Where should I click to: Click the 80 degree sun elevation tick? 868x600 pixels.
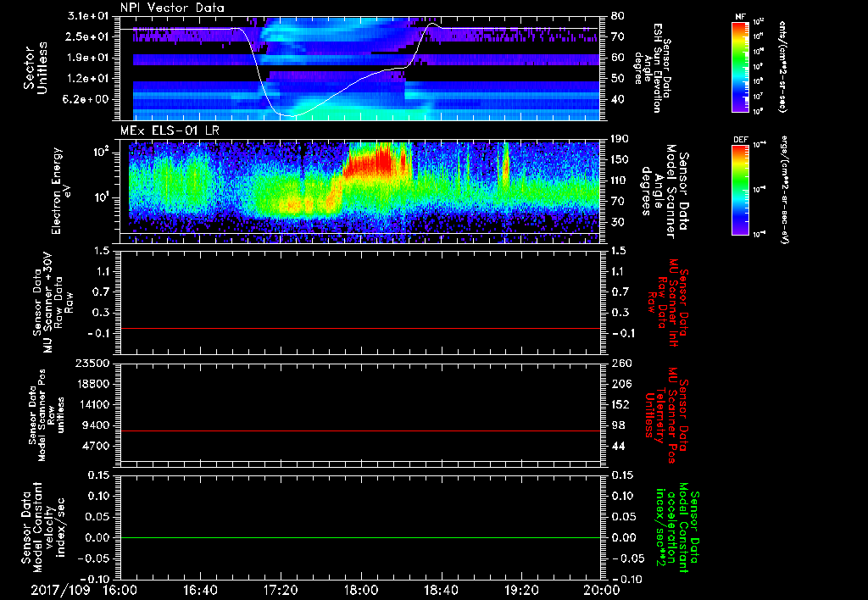click(617, 16)
